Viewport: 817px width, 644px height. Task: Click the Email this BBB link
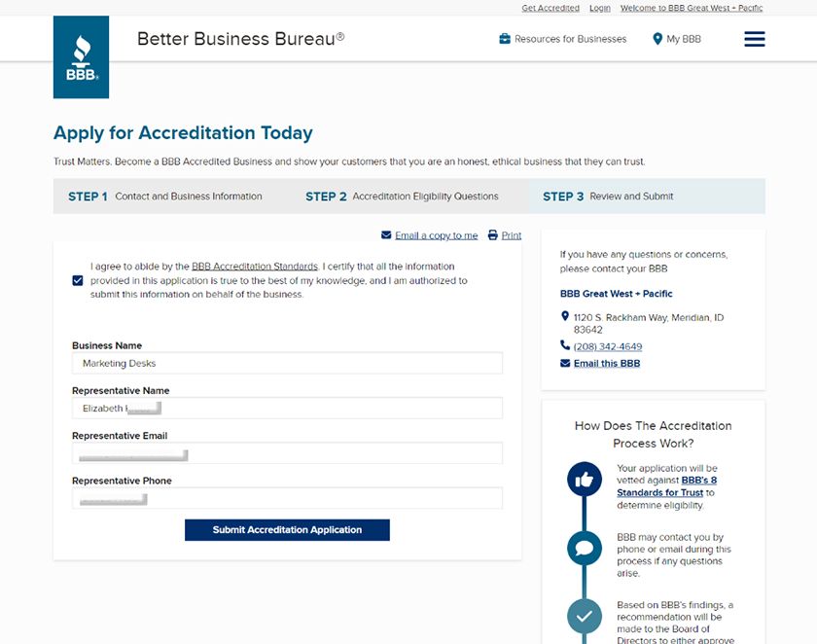click(607, 363)
